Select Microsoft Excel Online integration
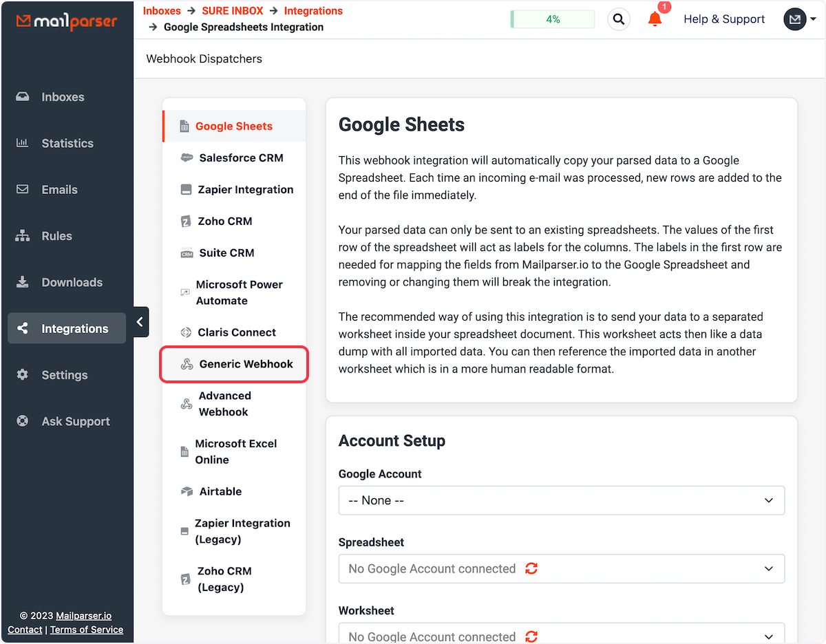 pos(234,451)
